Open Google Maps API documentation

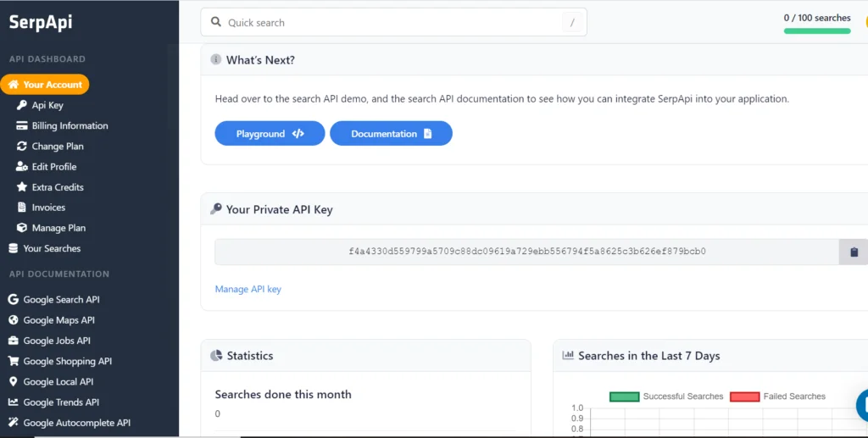click(58, 320)
